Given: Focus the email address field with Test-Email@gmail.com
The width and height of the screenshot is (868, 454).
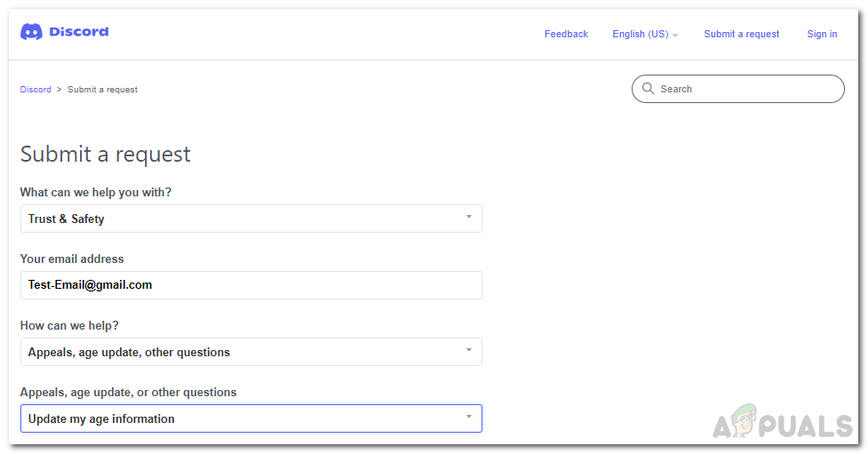Looking at the screenshot, I should (x=251, y=285).
